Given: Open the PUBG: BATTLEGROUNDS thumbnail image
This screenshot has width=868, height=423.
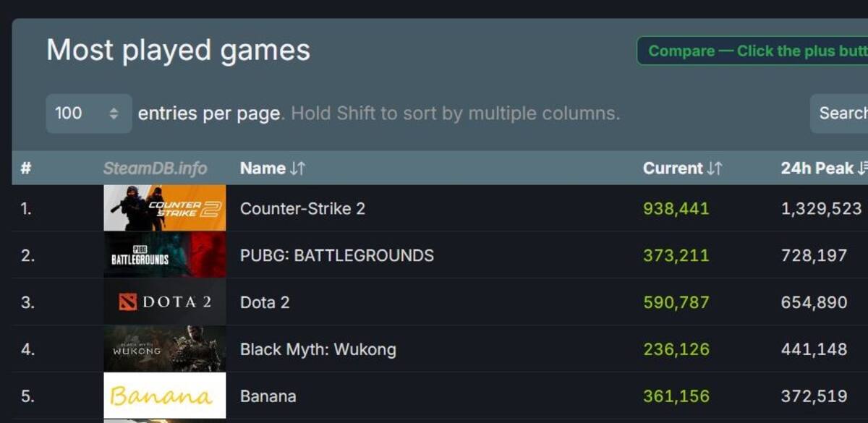Looking at the screenshot, I should 165,255.
